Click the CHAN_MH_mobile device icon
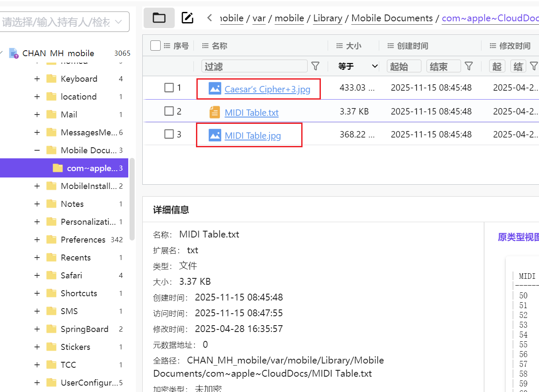This screenshot has width=539, height=392. (x=14, y=53)
